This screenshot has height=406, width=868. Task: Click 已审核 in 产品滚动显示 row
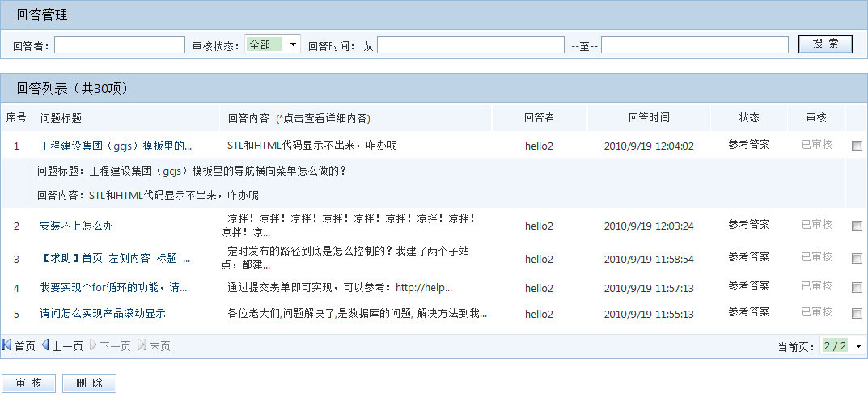(x=816, y=312)
